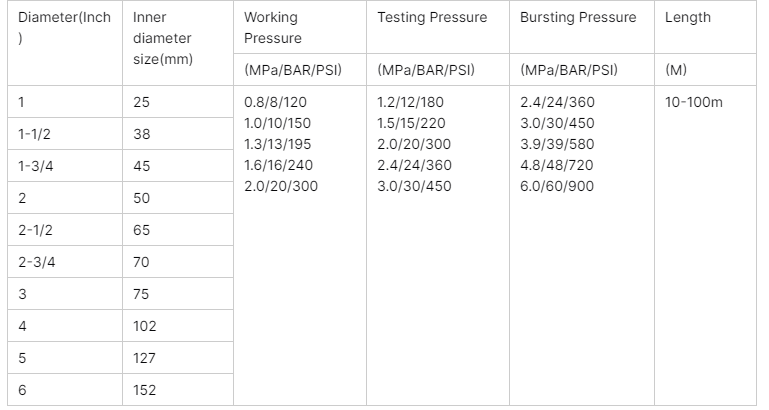Screen dimensions: 769x410
Task: Click the 2-1/2 inch diameter cell
Action: click(65, 230)
